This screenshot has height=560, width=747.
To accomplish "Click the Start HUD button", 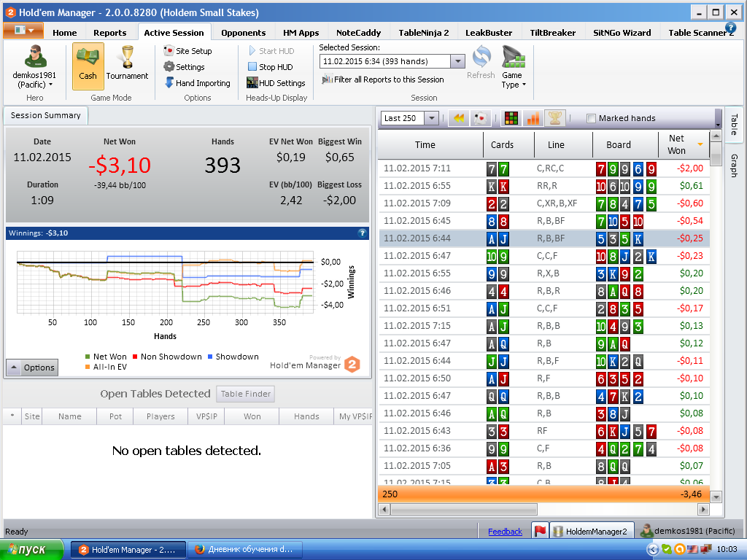I will (271, 51).
